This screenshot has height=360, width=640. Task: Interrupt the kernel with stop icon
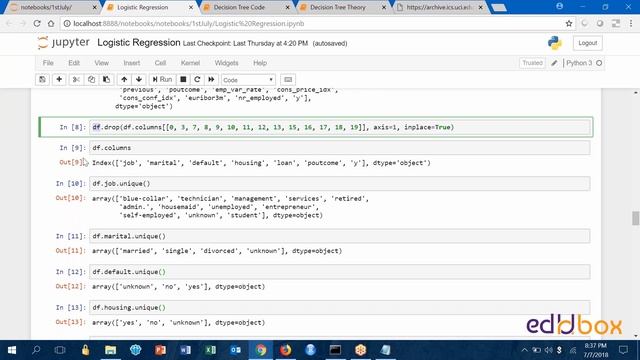[x=183, y=80]
